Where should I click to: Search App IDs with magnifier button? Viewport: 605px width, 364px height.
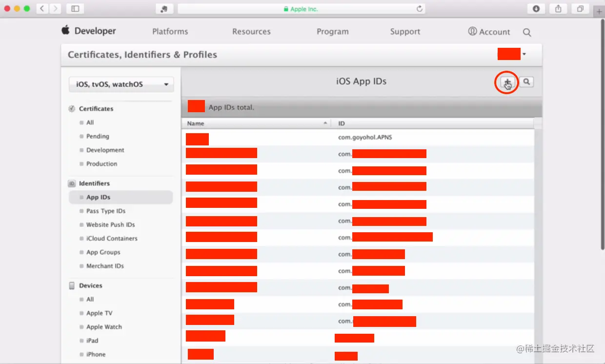(x=526, y=82)
